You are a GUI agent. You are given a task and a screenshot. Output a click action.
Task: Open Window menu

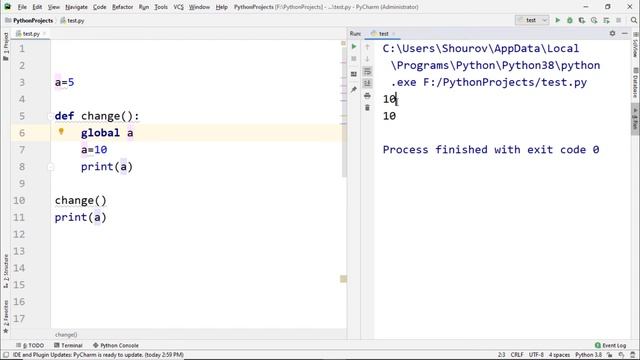click(199, 7)
